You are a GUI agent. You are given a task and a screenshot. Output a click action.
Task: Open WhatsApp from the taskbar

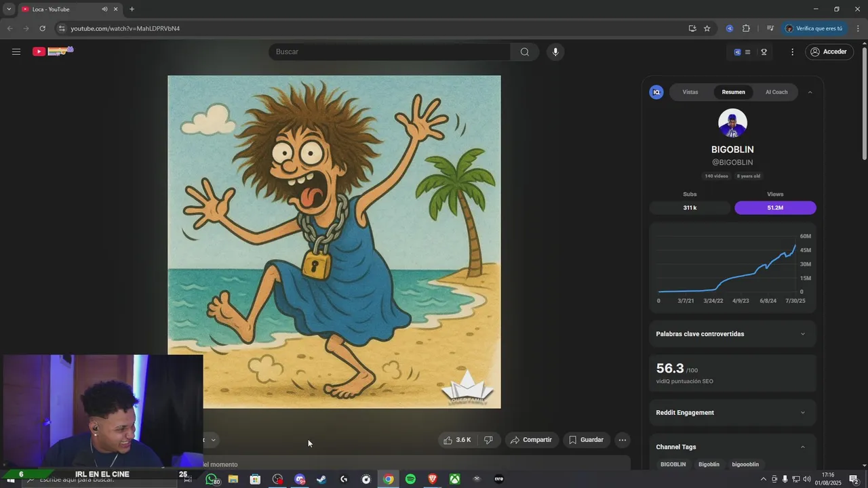(212, 479)
